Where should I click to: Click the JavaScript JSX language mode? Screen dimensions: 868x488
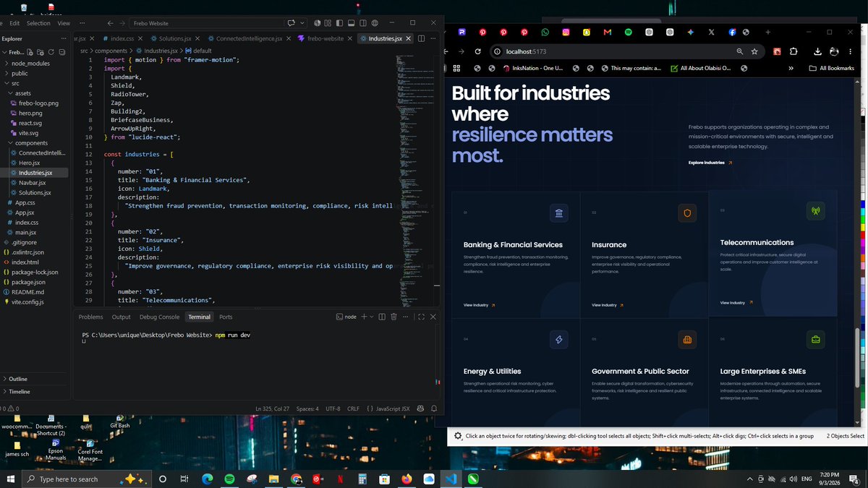point(393,408)
